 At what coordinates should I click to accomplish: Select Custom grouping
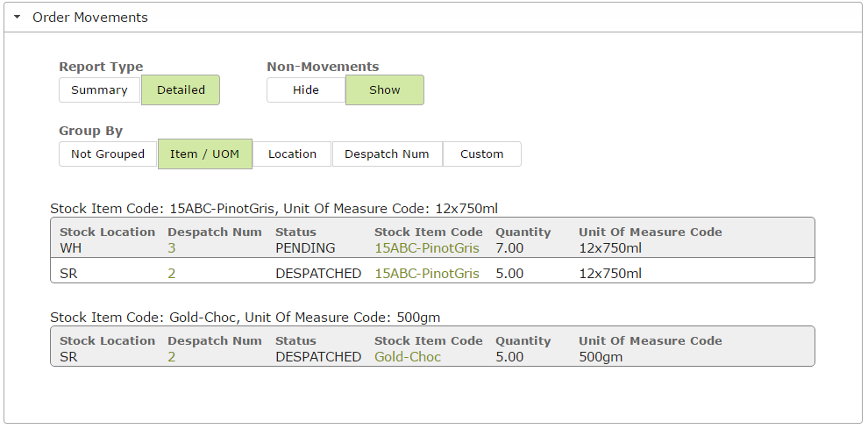[x=481, y=154]
